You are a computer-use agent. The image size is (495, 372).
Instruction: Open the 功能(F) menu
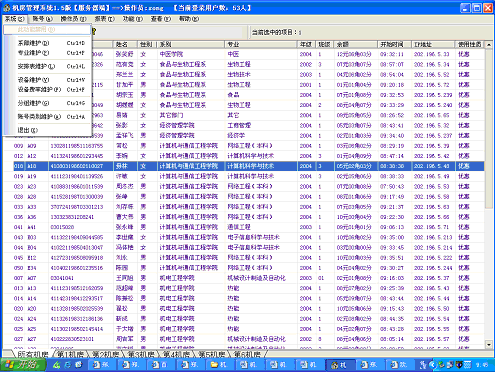pyautogui.click(x=133, y=19)
